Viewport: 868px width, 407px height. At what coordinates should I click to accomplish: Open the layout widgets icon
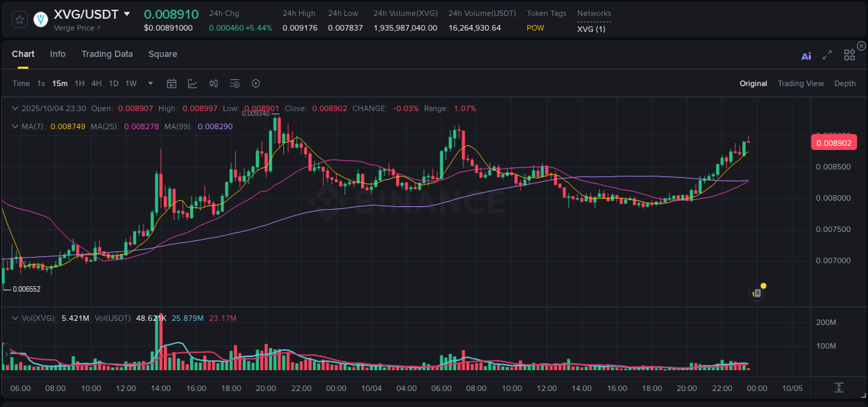[849, 55]
